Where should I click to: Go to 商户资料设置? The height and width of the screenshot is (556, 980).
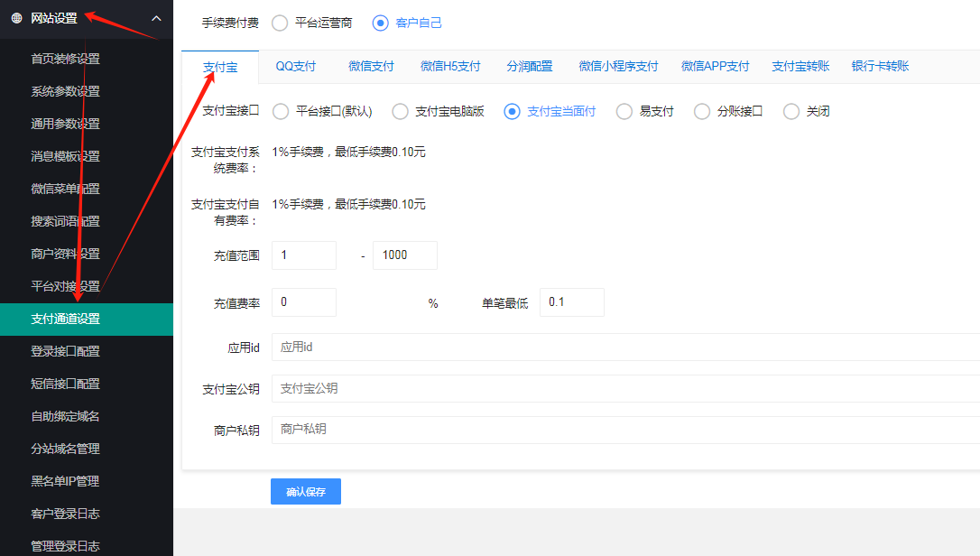(x=66, y=254)
